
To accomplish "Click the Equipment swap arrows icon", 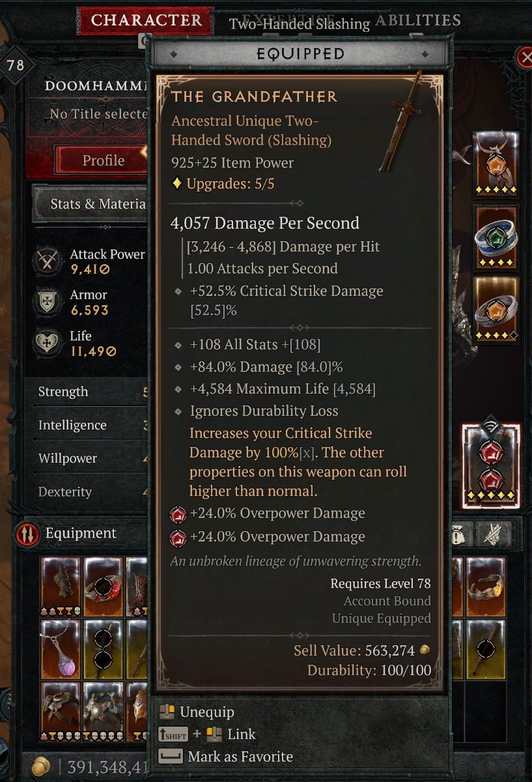I will pos(27,534).
